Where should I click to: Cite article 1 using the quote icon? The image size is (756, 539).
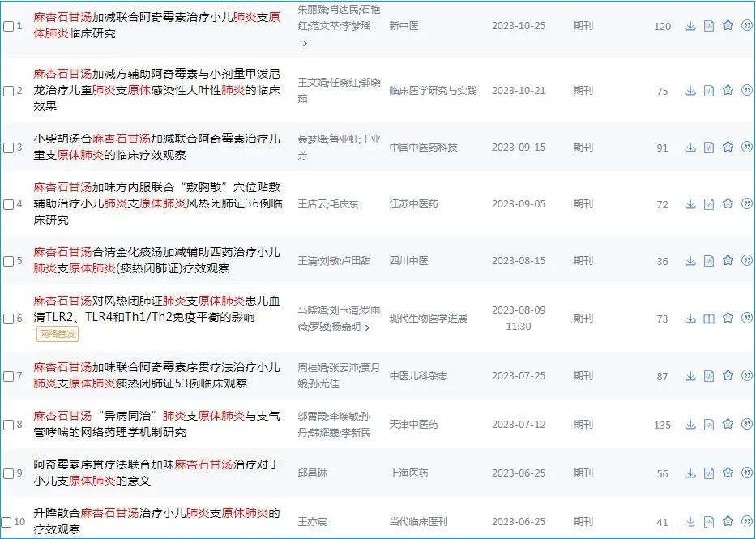coord(747,25)
